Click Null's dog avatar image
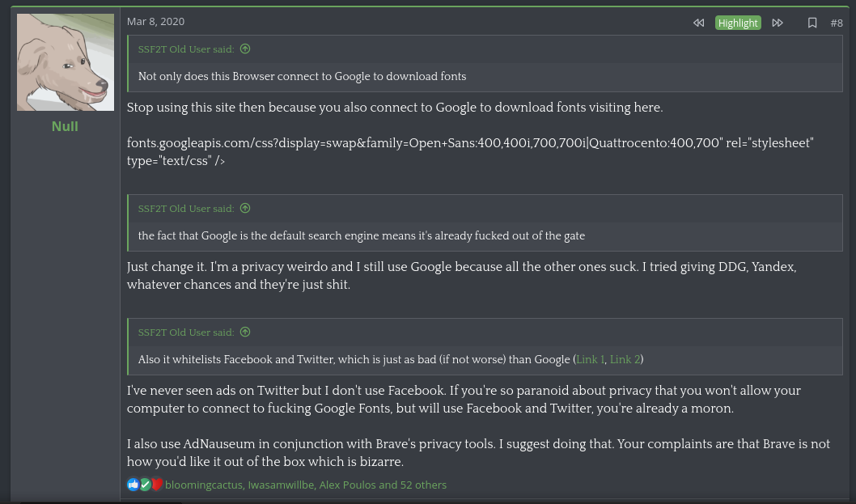 65,63
